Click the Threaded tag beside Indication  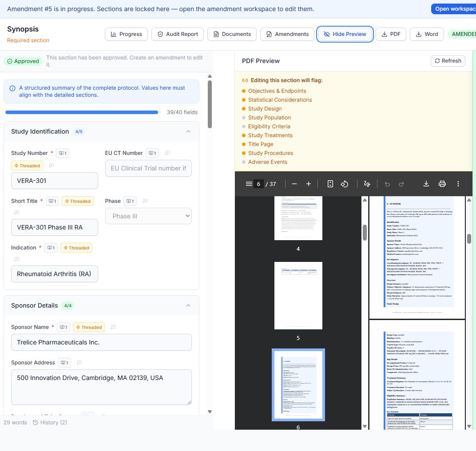coord(76,248)
